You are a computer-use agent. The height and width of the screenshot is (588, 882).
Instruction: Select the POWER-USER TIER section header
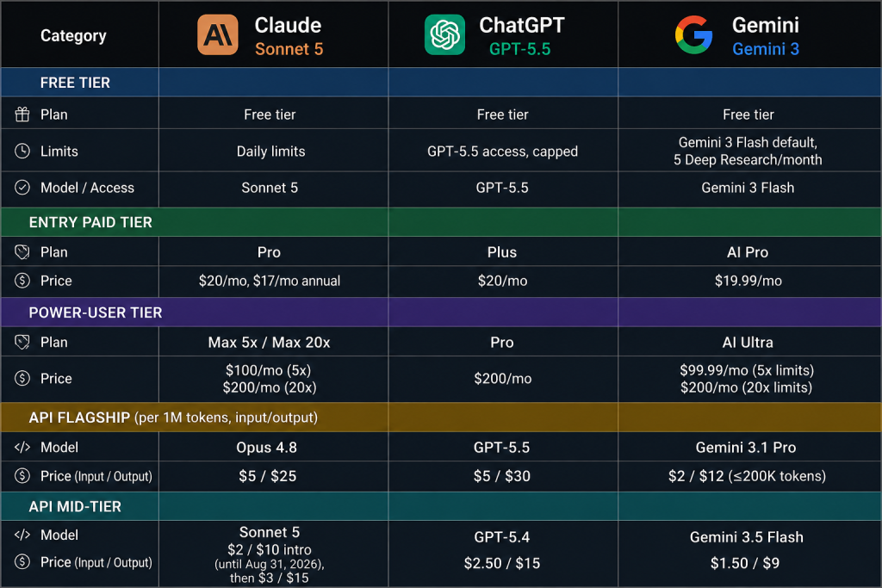click(441, 313)
